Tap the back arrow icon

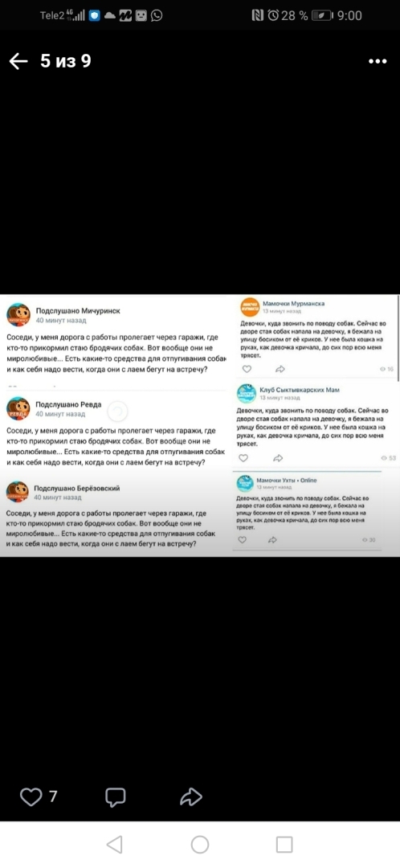[x=18, y=61]
